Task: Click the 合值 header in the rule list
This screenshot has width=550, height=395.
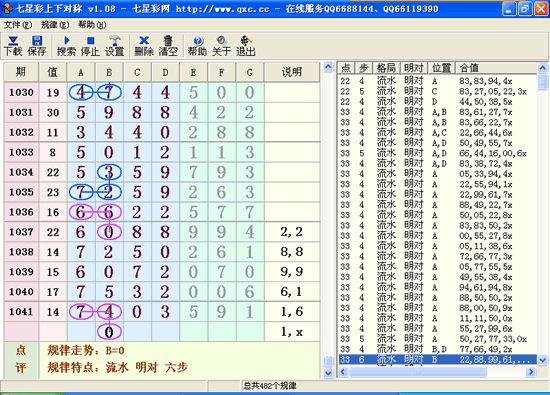Action: click(x=496, y=68)
